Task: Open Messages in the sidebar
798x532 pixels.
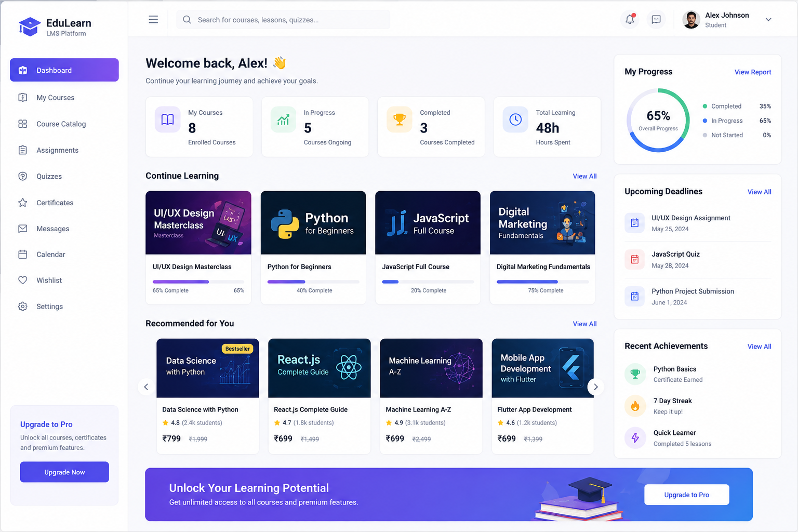Action: coord(64,229)
